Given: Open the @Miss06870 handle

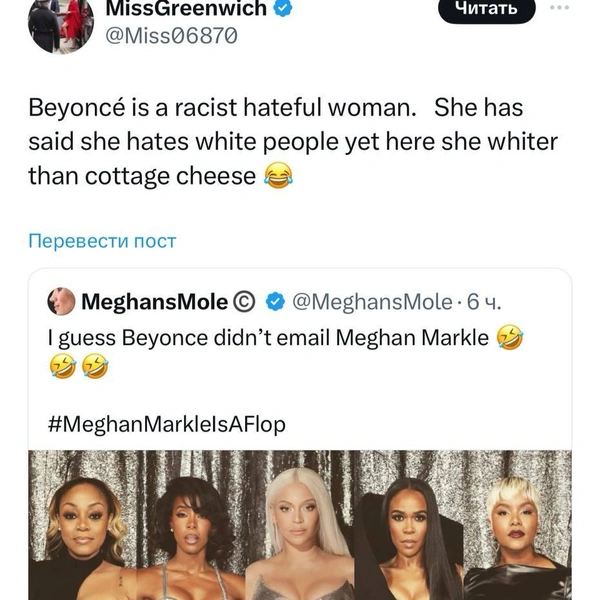Looking at the screenshot, I should click(171, 36).
